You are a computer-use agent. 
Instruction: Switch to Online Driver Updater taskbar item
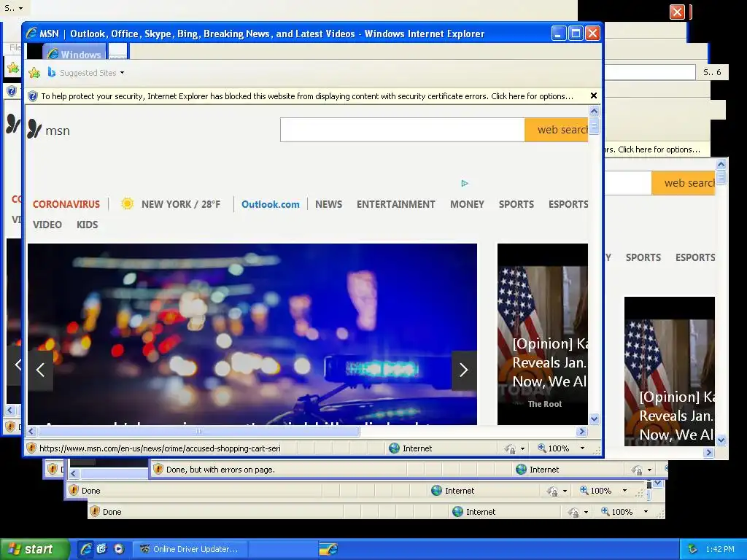pos(190,549)
